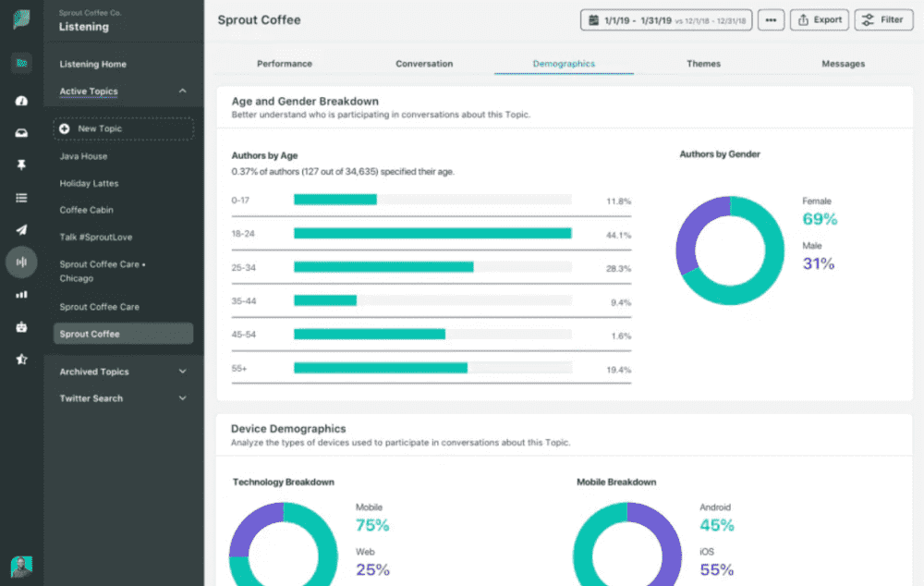Open the folder icon in left rail
Screen dimensions: 924x586
click(x=21, y=63)
